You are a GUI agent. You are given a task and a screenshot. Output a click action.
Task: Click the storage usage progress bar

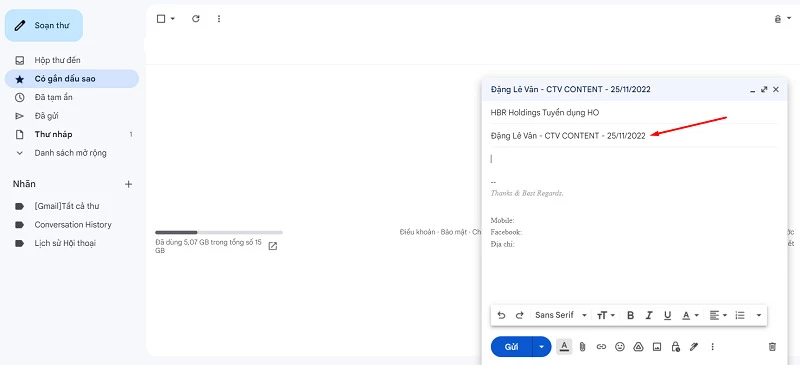[x=219, y=232]
